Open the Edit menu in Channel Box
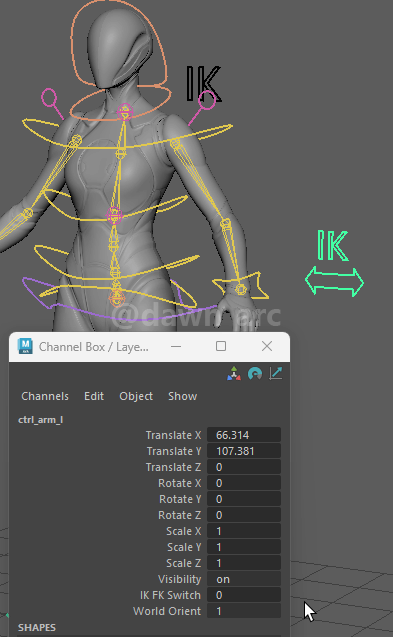393x637 pixels. point(94,396)
